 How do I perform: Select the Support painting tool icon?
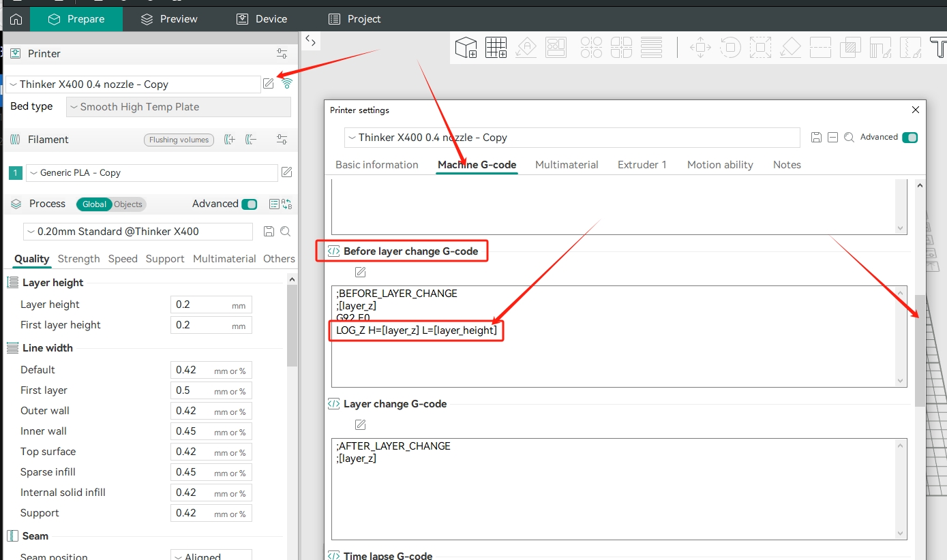pos(880,47)
